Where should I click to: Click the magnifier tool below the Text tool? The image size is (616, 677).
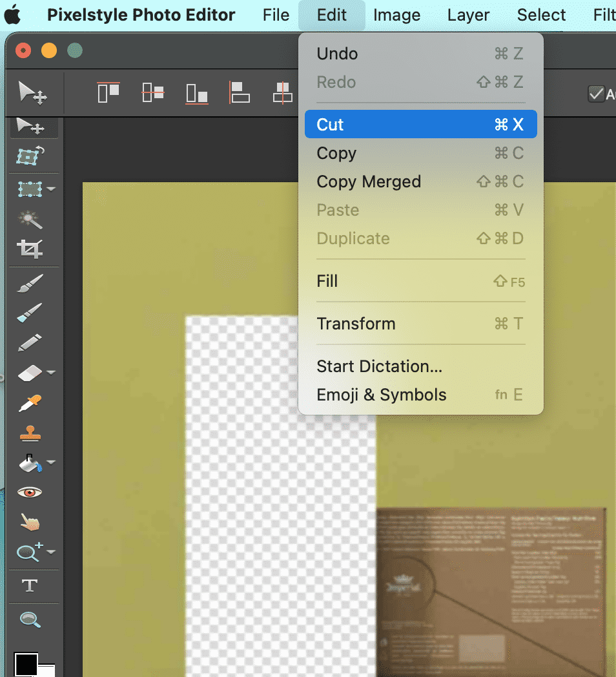[x=30, y=620]
